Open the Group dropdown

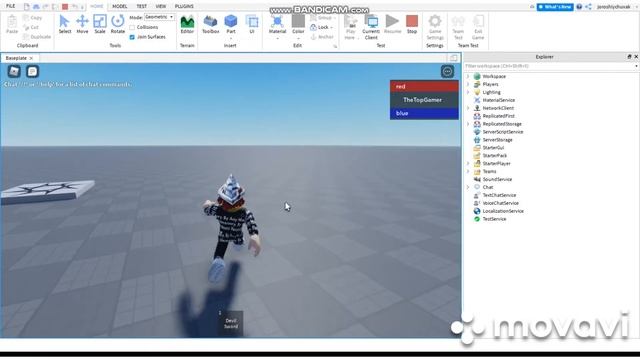pos(322,18)
